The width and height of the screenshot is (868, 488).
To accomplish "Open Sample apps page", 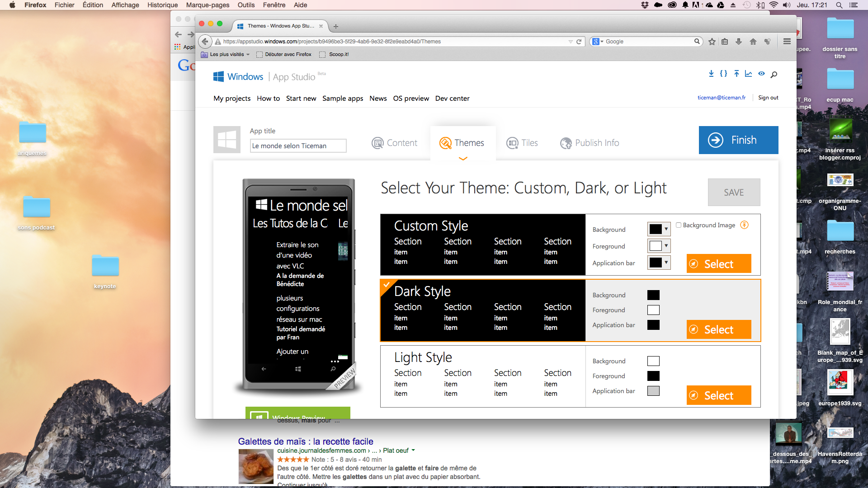I will click(x=343, y=99).
